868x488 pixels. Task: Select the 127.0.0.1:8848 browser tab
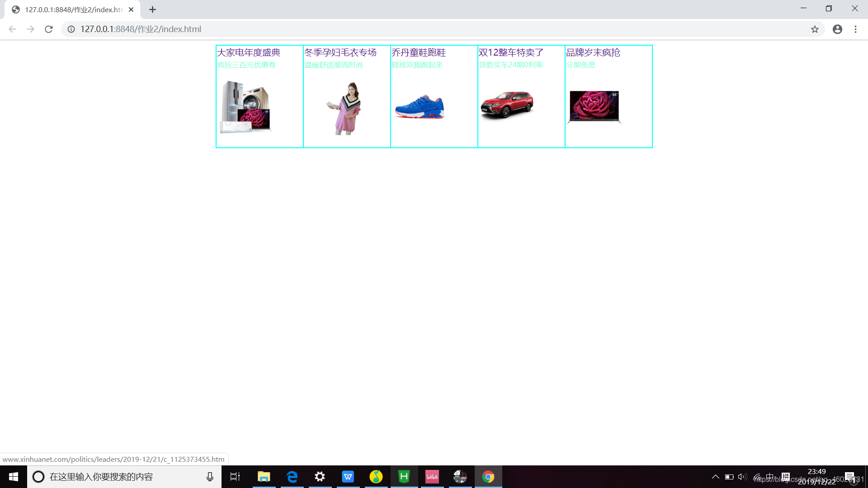72,9
